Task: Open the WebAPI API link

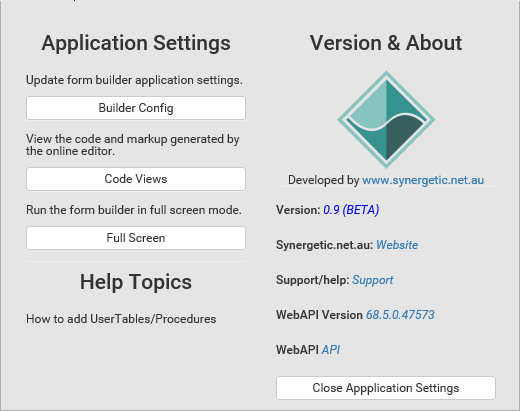Action: pos(331,350)
